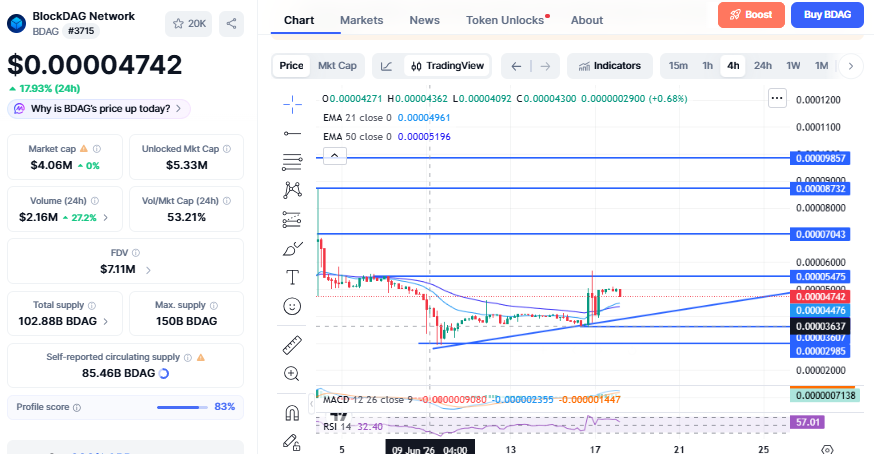
Task: Open the Fibonacci retracement tool
Action: 292,162
